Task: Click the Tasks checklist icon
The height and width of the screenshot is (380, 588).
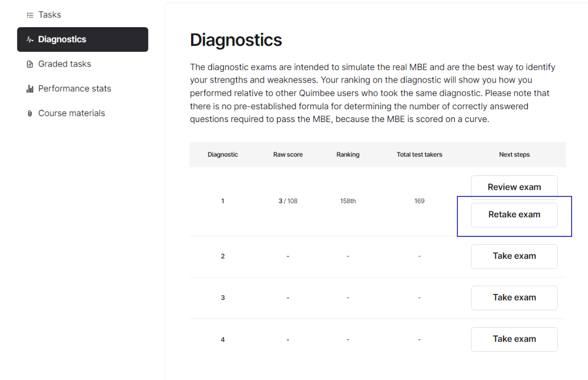Action: tap(30, 15)
